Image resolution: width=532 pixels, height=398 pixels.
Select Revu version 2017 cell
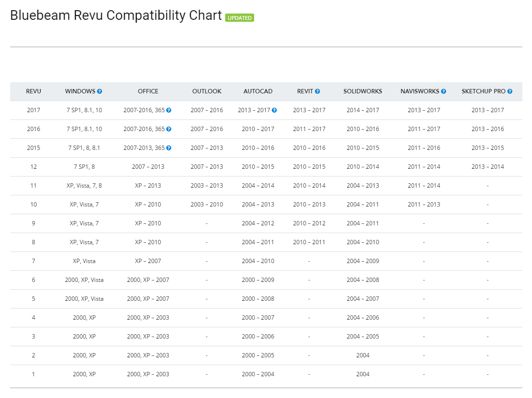(x=33, y=110)
